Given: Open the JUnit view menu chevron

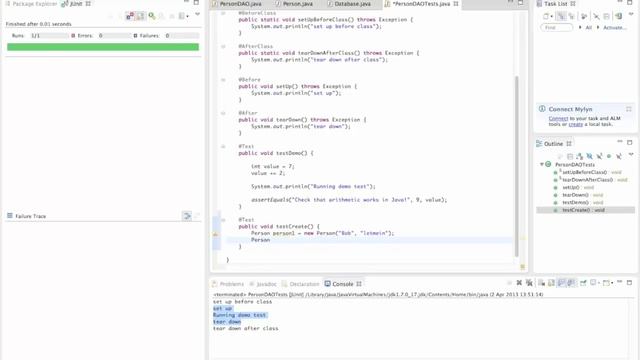Looking at the screenshot, I should (198, 14).
